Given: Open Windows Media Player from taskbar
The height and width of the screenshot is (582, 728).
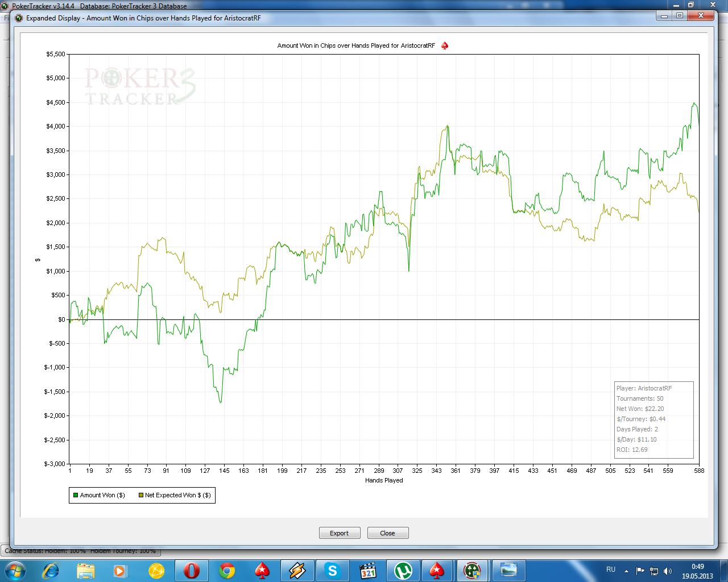Looking at the screenshot, I should coord(120,571).
